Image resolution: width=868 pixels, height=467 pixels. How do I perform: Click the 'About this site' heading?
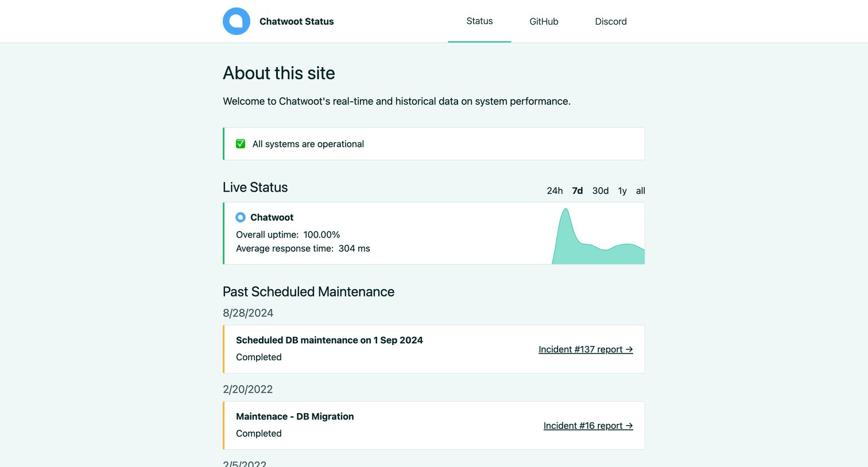279,73
